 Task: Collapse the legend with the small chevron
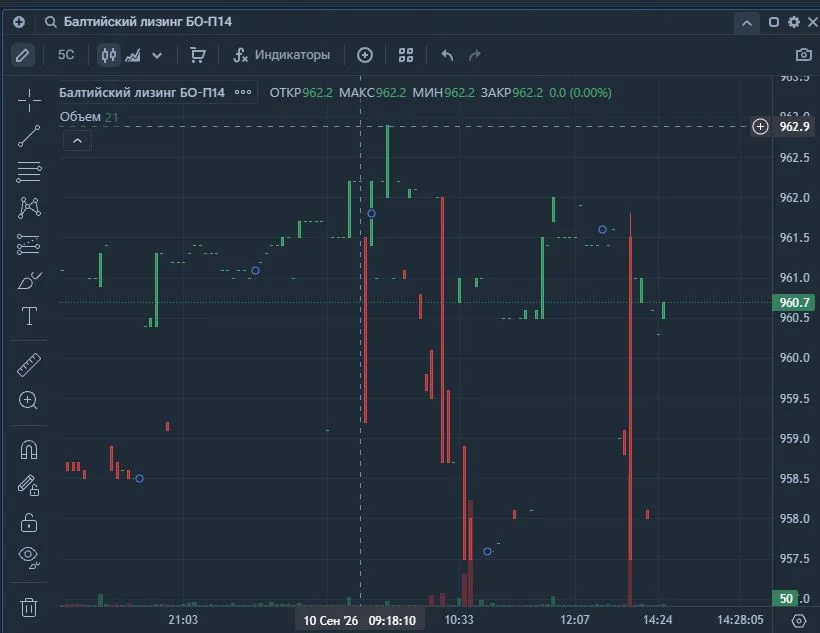click(77, 141)
